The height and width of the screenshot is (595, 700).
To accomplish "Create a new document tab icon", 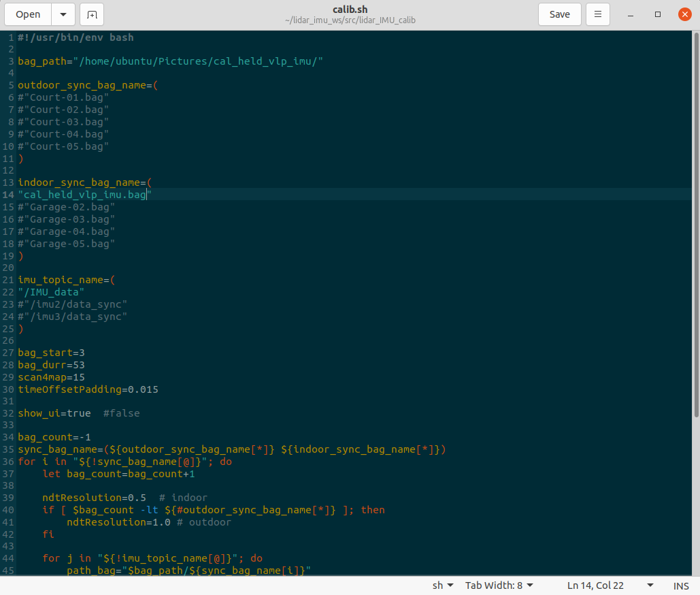I will pyautogui.click(x=92, y=14).
